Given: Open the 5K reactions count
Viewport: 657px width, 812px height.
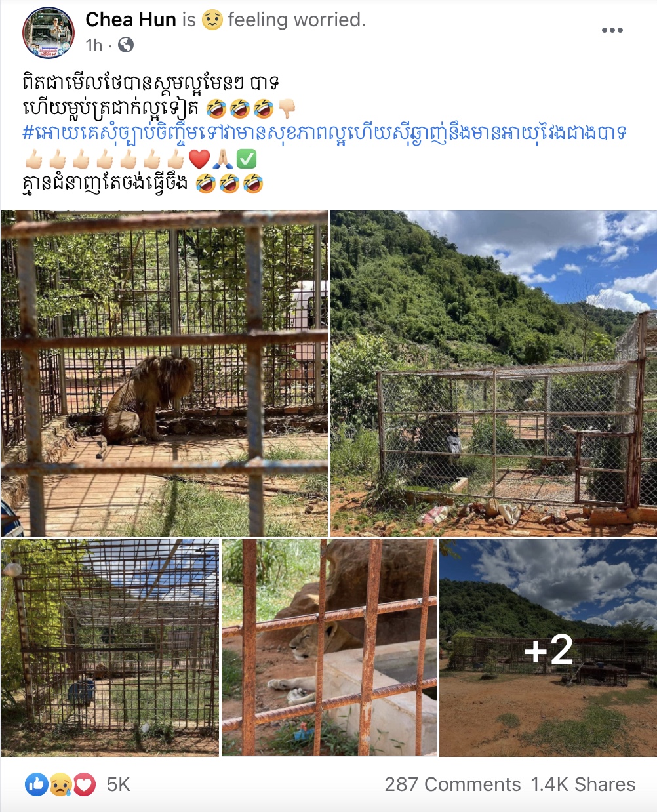Looking at the screenshot, I should point(119,784).
